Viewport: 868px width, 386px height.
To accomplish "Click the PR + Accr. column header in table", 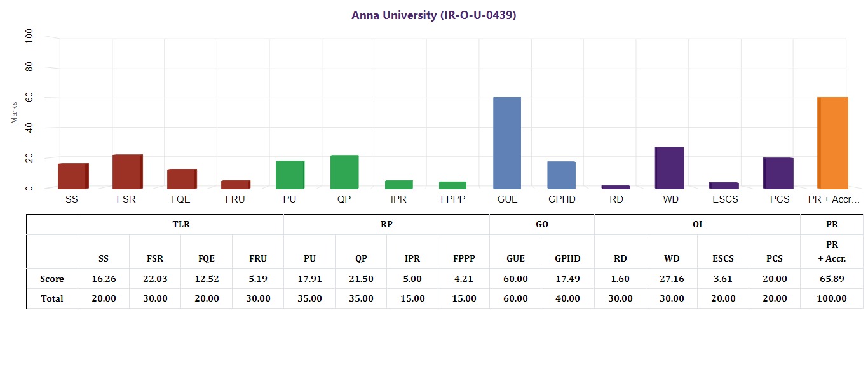I will point(832,251).
